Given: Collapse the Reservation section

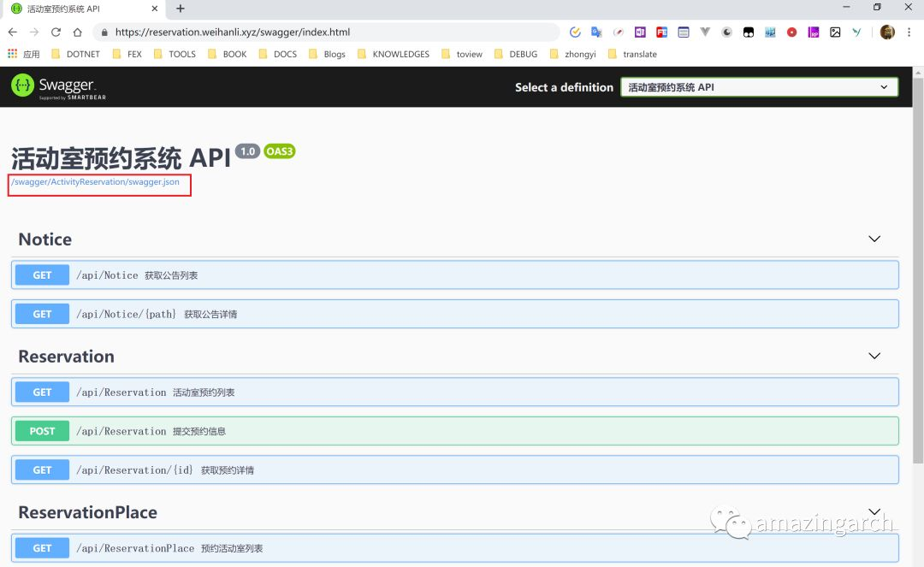Looking at the screenshot, I should point(874,357).
